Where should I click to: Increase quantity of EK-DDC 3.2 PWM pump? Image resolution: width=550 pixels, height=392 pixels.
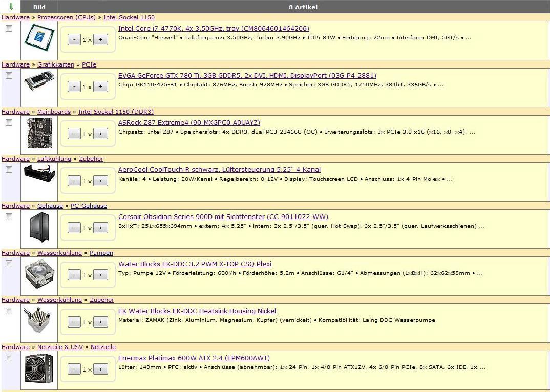[100, 275]
